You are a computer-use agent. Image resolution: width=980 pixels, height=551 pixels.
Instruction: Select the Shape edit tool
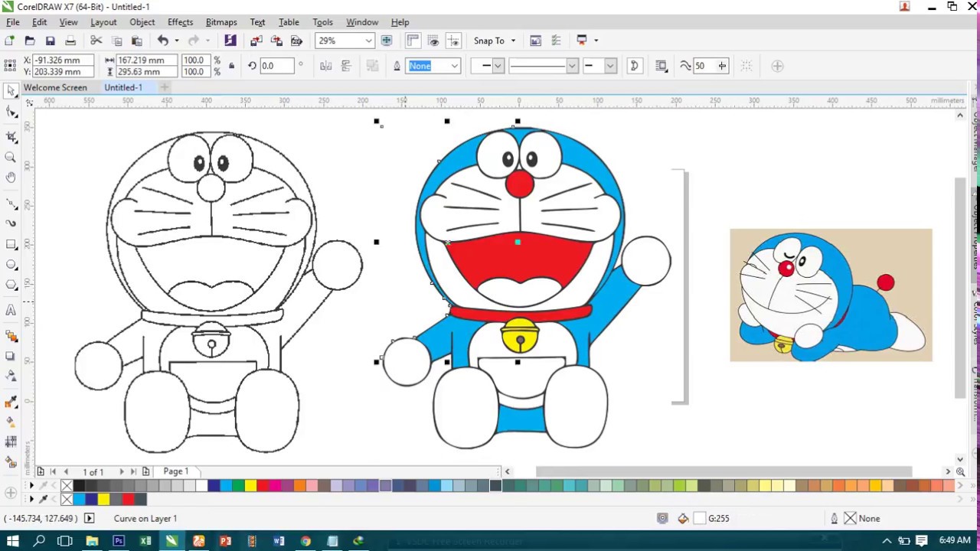11,112
